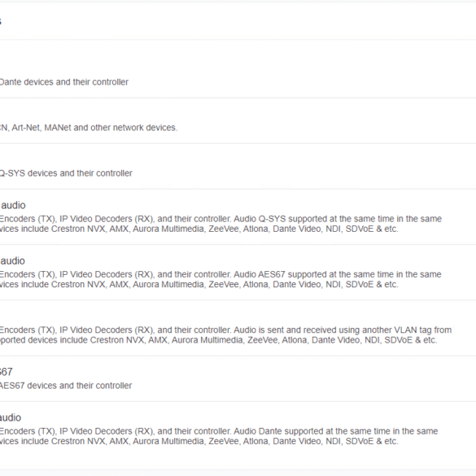Click the 'audio' title above the Q-SYS supported description
The image size is (476, 476).
[13, 205]
